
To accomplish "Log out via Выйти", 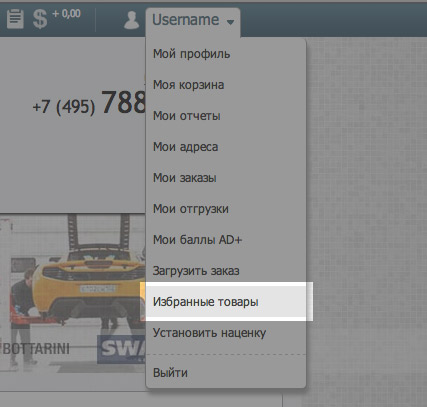I will pyautogui.click(x=226, y=372).
